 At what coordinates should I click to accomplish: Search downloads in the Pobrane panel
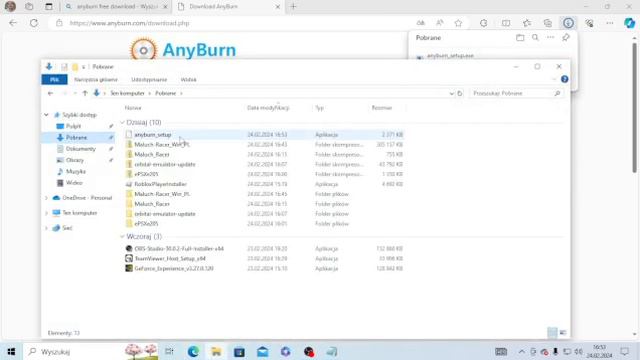[x=535, y=38]
